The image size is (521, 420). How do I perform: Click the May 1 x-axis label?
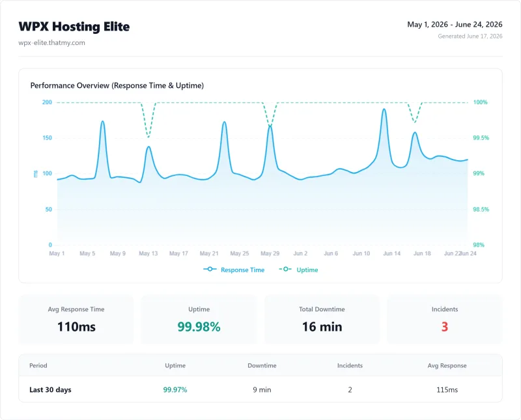tap(57, 253)
